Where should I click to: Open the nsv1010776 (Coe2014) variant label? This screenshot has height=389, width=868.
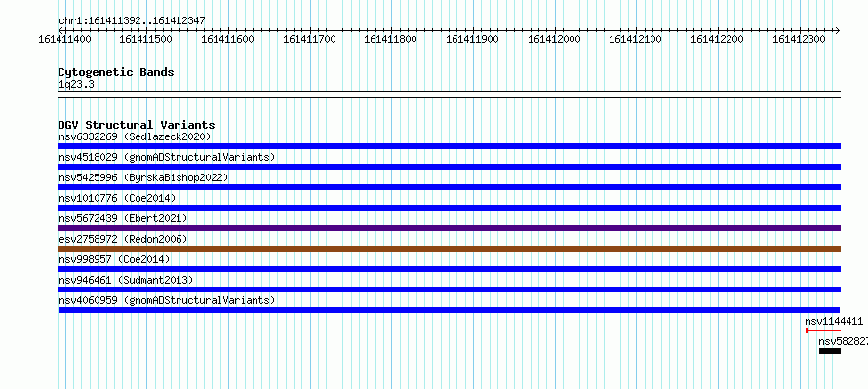(117, 198)
